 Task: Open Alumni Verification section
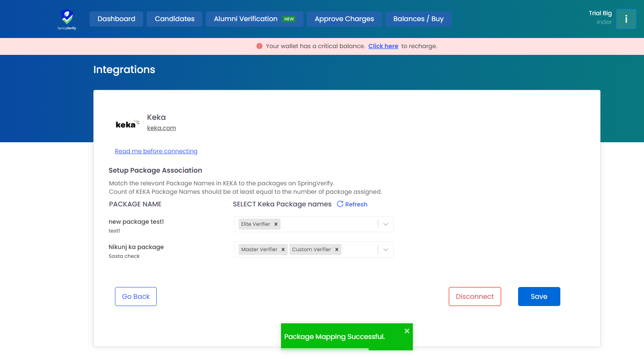[254, 19]
